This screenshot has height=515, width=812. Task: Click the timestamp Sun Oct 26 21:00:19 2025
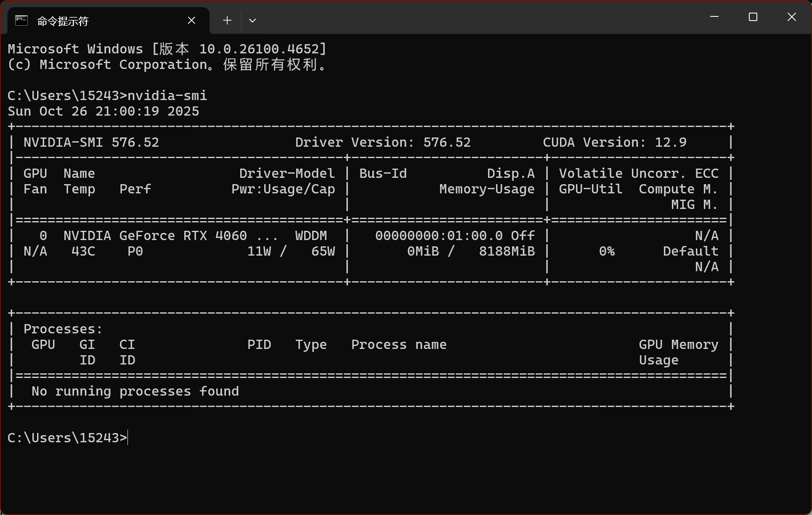click(103, 111)
